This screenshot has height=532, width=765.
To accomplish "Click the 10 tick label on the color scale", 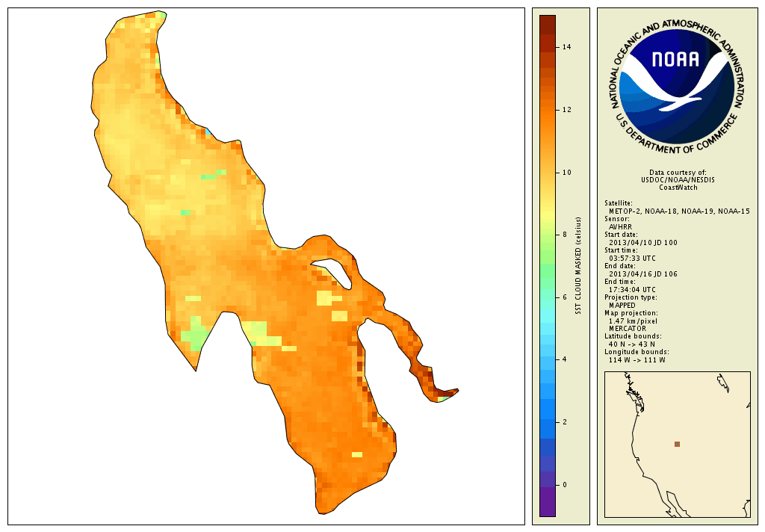I will pos(566,173).
